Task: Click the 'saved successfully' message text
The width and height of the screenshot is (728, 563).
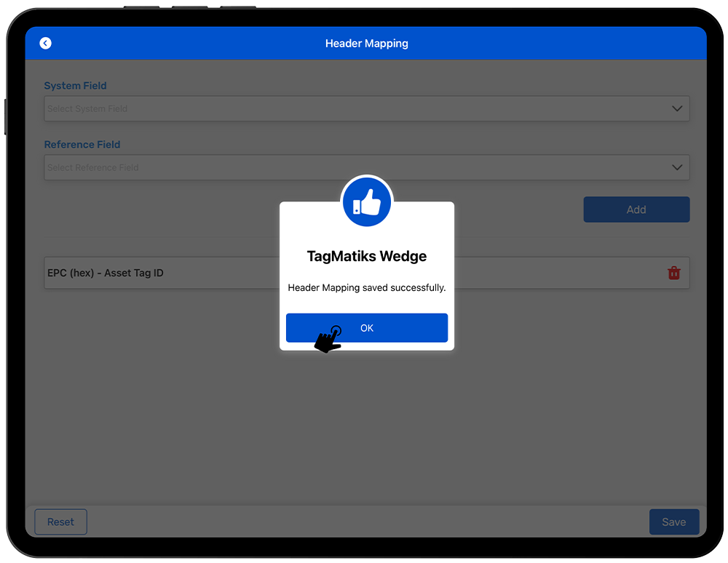Action: pos(366,288)
